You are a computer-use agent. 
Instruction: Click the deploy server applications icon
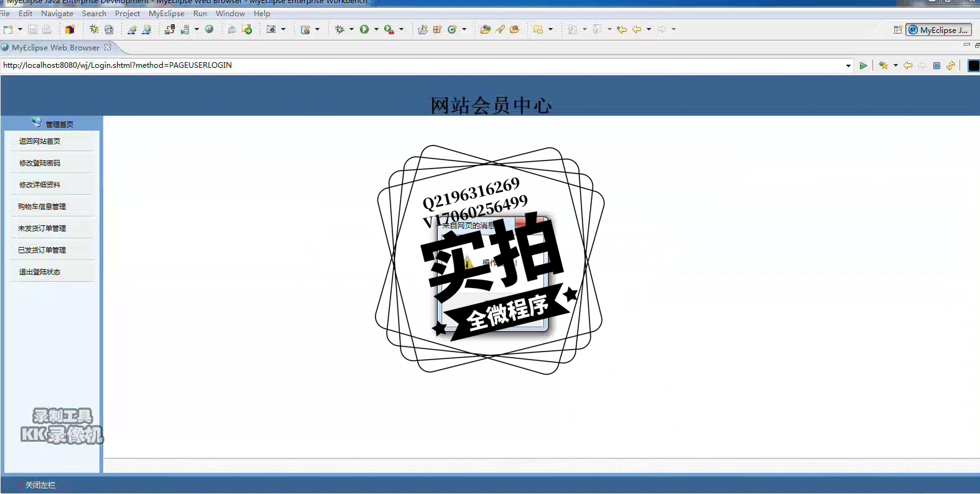(169, 29)
